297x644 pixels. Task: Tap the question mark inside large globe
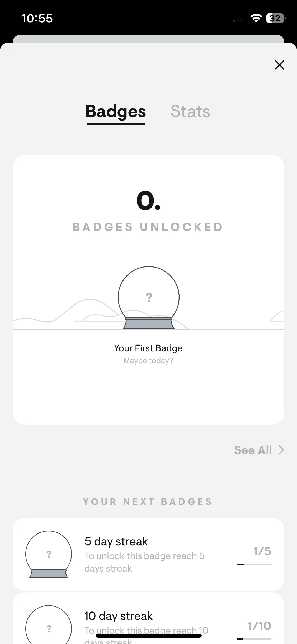pos(149,298)
